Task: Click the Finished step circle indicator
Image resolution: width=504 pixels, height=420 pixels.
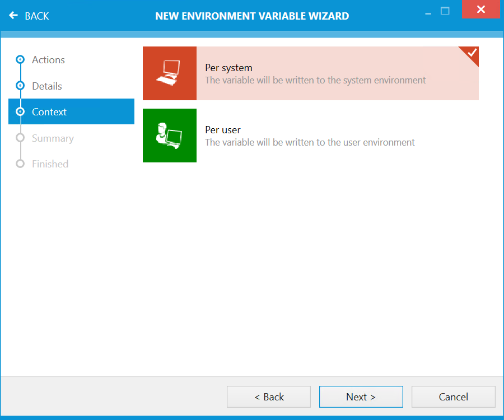Action: tap(20, 164)
